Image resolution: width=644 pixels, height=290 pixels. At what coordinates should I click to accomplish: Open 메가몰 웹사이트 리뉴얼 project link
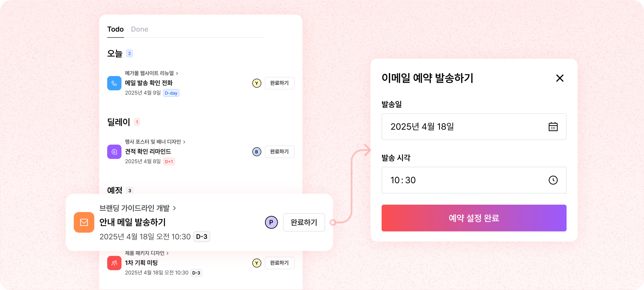tap(151, 73)
